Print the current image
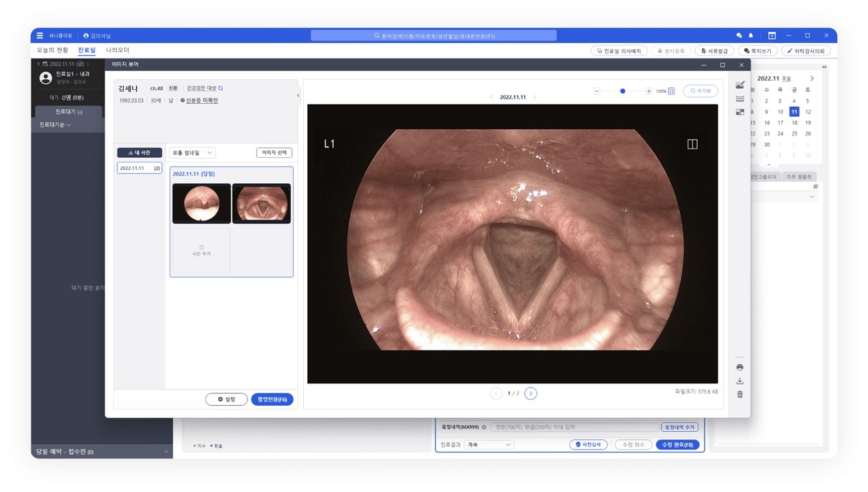The height and width of the screenshot is (492, 868). 739,367
